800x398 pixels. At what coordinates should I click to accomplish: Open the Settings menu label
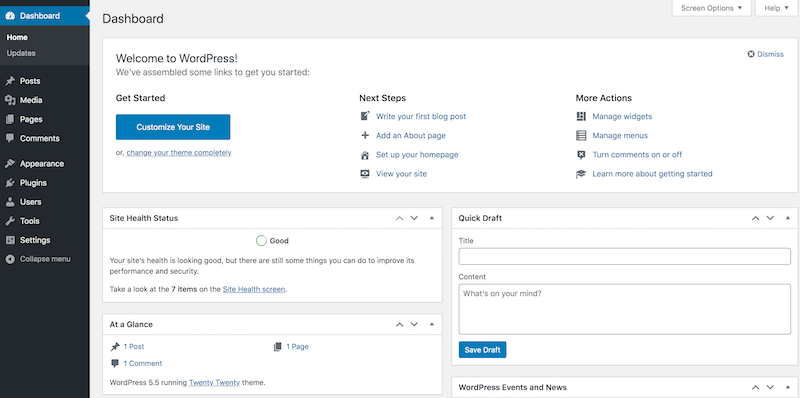[x=35, y=240]
